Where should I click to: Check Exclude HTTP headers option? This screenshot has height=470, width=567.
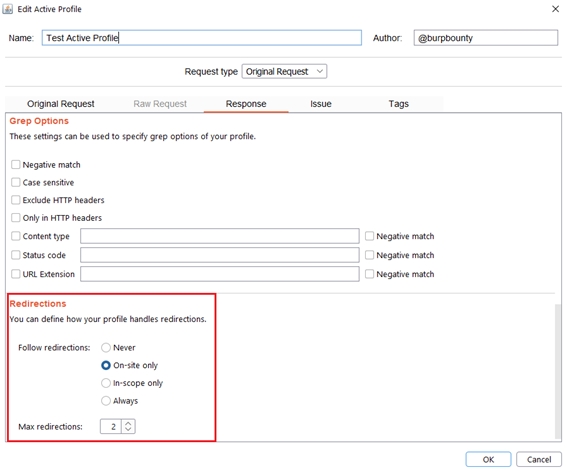coord(16,200)
